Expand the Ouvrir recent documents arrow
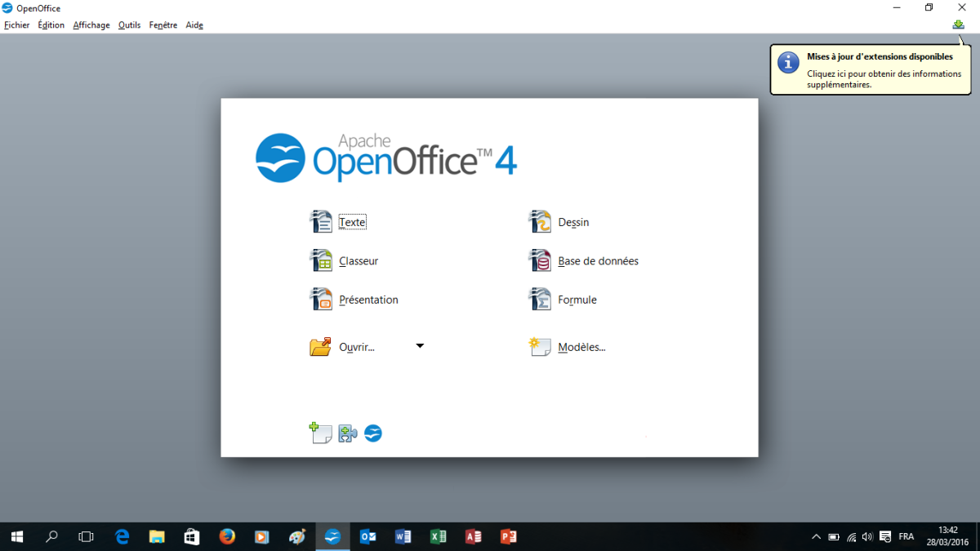The image size is (980, 551). pyautogui.click(x=420, y=346)
